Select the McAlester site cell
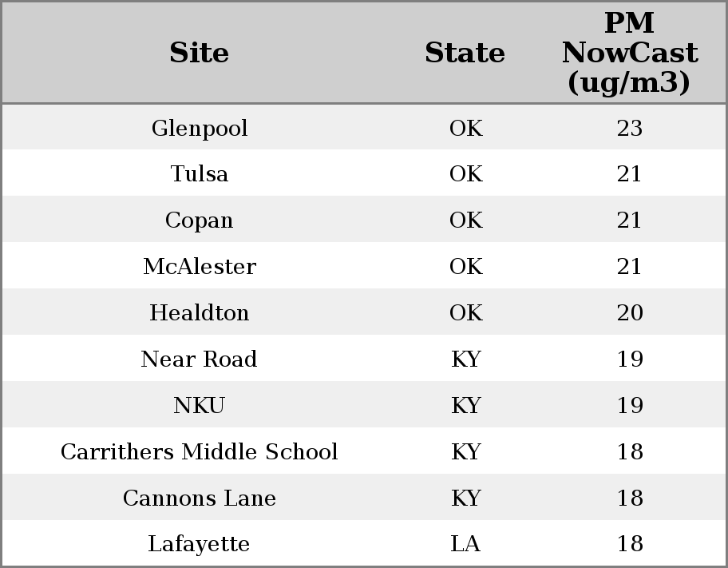This screenshot has height=568, width=728. point(199,267)
